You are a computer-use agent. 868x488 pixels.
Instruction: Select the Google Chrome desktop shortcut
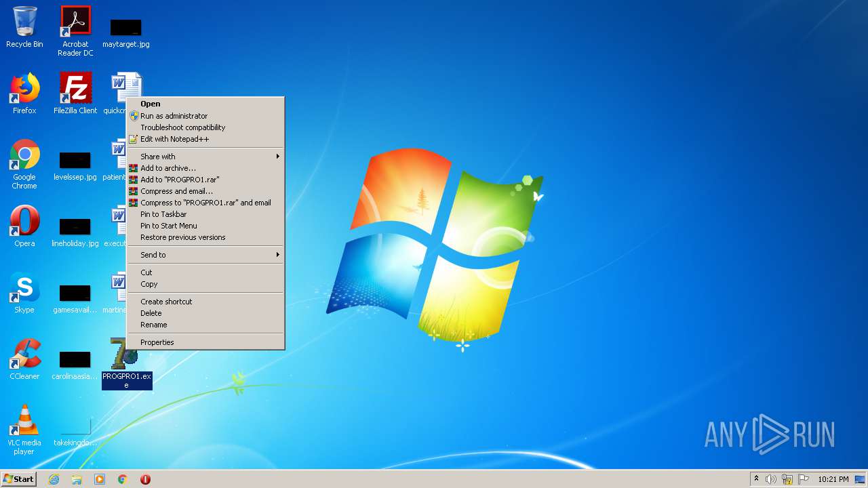coord(24,165)
